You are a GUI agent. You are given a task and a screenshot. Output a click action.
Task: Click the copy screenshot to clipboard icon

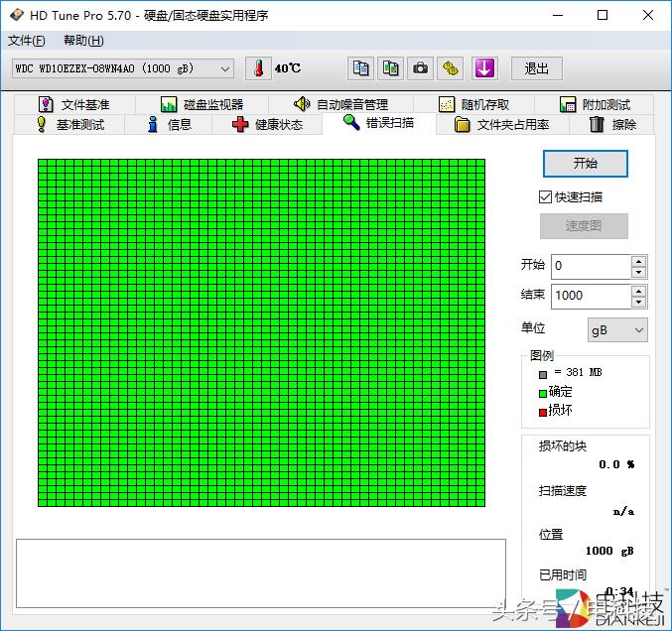pyautogui.click(x=390, y=68)
